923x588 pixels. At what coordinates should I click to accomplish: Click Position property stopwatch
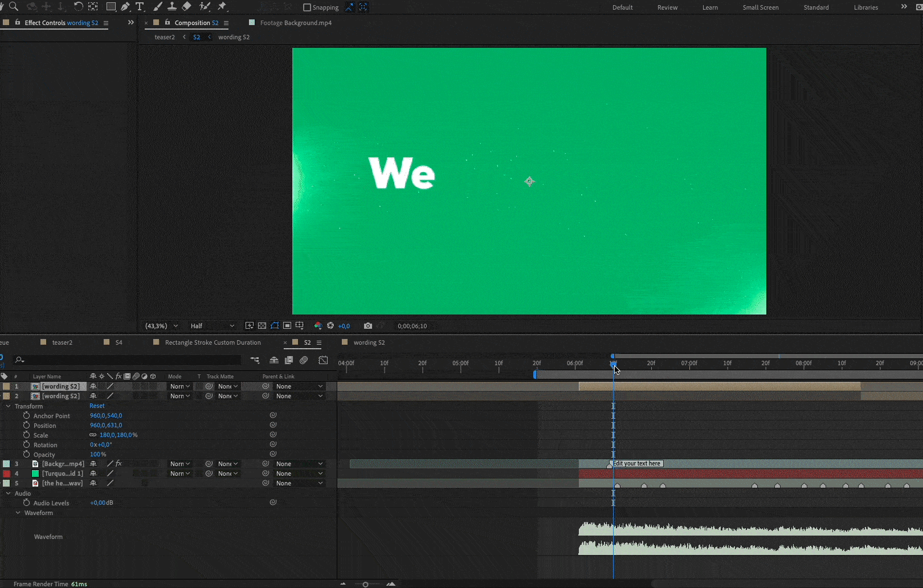click(26, 426)
